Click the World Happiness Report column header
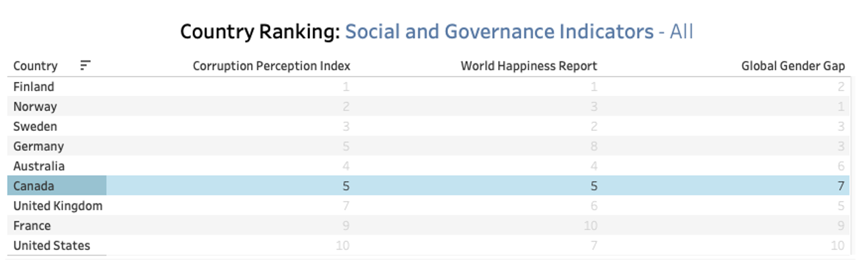Image resolution: width=868 pixels, height=271 pixels. (x=528, y=66)
